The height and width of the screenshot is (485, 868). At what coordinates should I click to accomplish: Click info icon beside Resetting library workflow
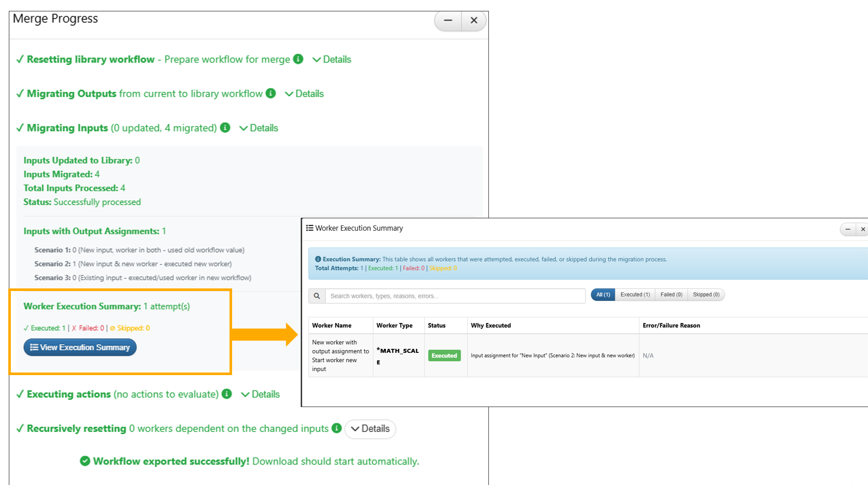298,59
